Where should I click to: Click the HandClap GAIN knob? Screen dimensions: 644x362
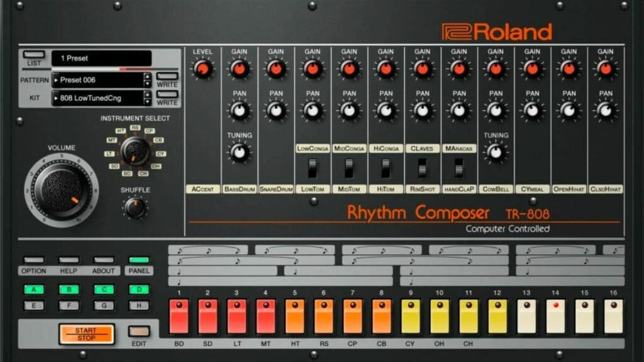[x=458, y=69]
